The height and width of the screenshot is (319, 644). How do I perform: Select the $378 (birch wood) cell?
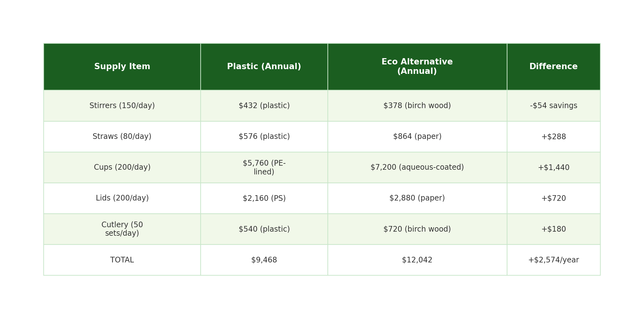(417, 106)
